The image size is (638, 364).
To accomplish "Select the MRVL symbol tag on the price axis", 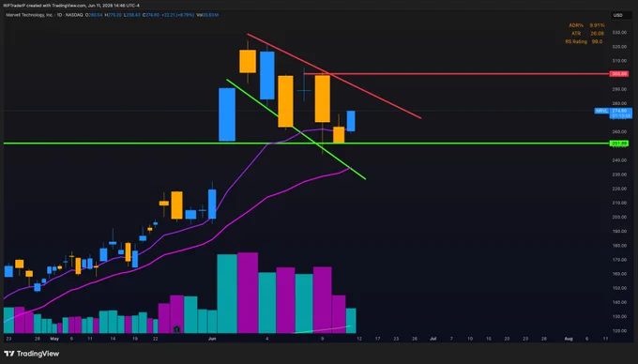I will click(x=601, y=111).
